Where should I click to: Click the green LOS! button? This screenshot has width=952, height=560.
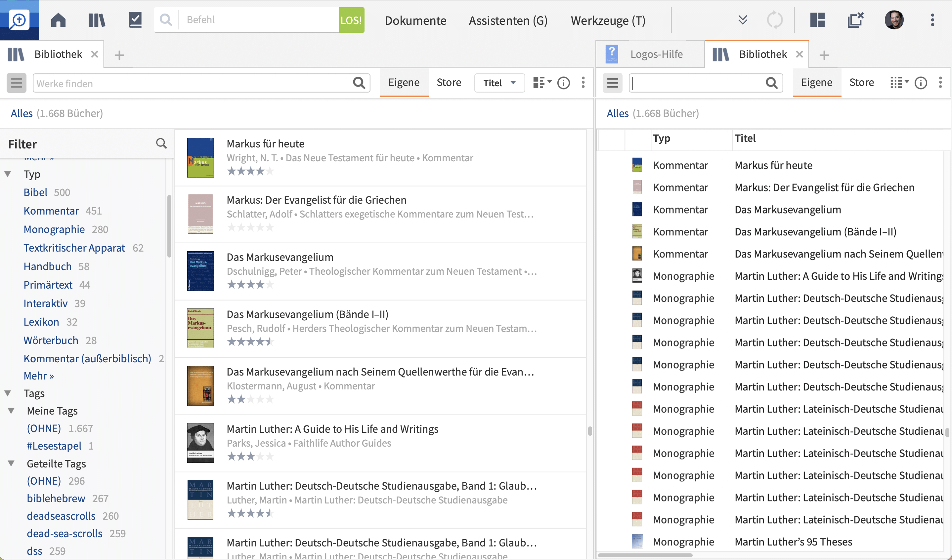tap(351, 20)
